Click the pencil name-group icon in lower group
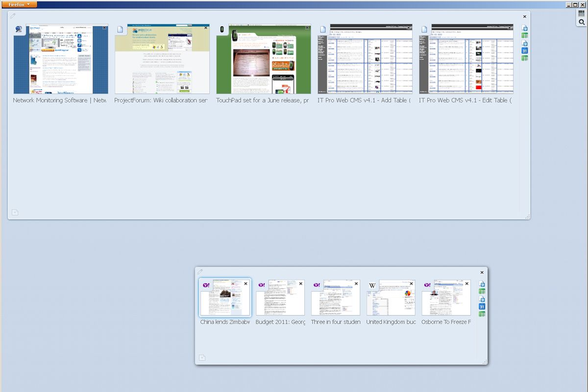This screenshot has height=392, width=588. click(200, 271)
